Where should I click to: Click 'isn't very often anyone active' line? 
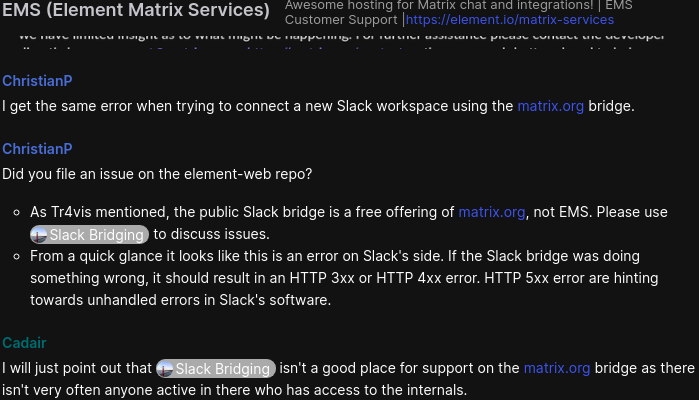(x=234, y=390)
